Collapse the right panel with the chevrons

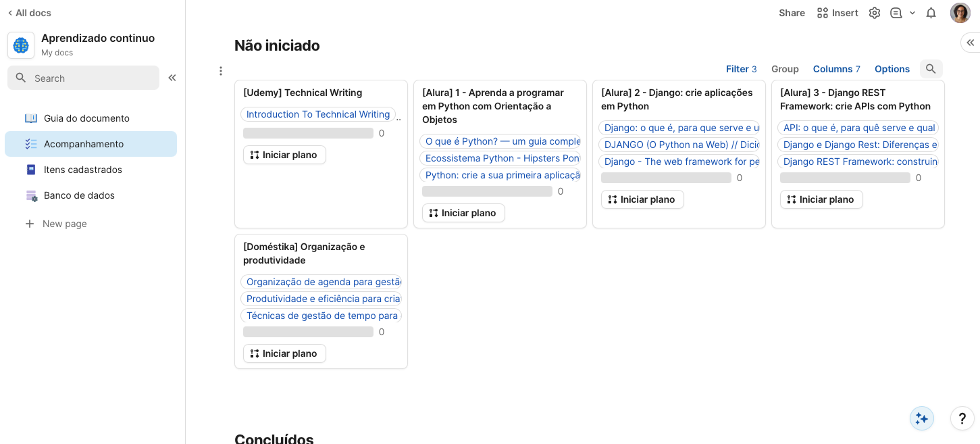pos(971,42)
